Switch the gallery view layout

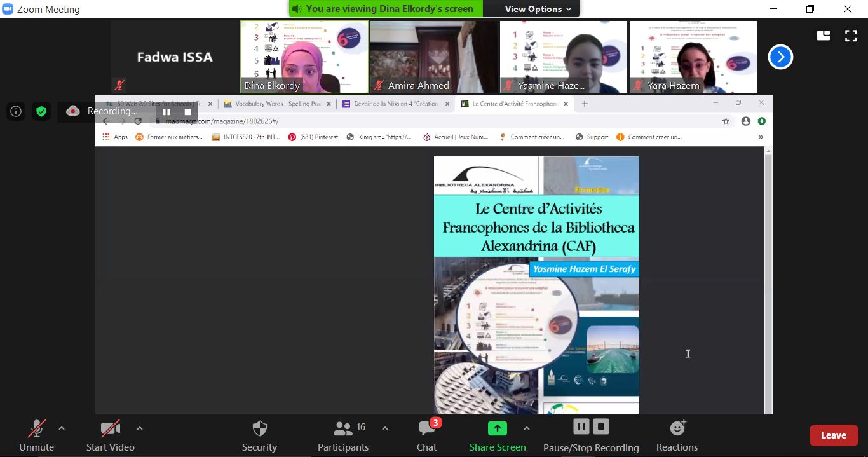pos(824,36)
